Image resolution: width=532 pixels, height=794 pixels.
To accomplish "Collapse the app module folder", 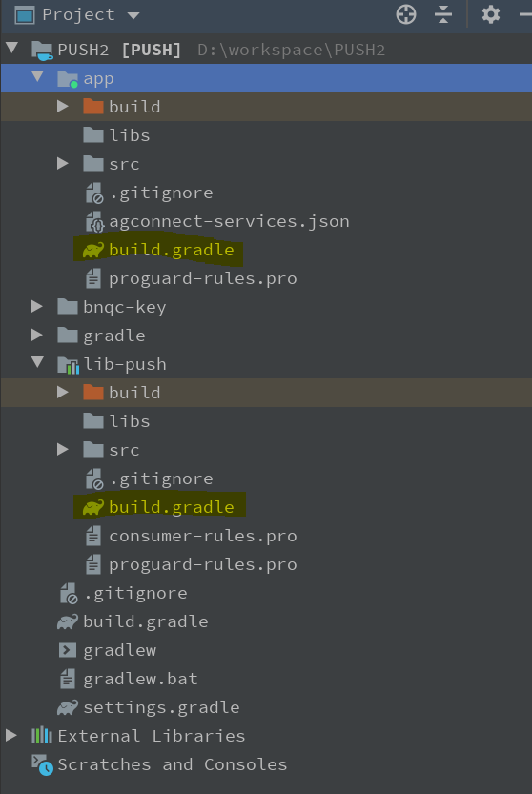I will pyautogui.click(x=37, y=77).
